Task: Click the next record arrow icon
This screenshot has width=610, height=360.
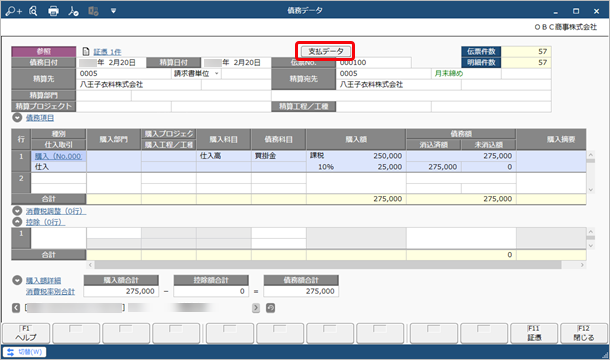Action: 256,308
